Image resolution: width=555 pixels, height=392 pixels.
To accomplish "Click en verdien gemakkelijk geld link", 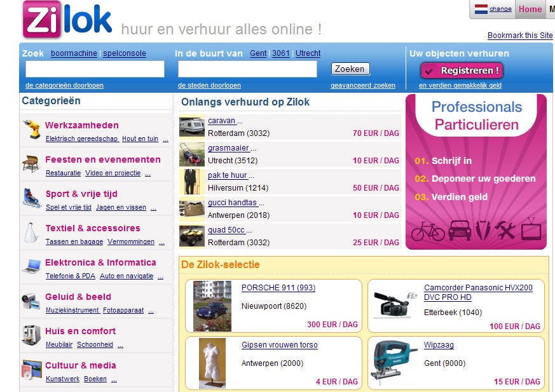I will tap(460, 85).
